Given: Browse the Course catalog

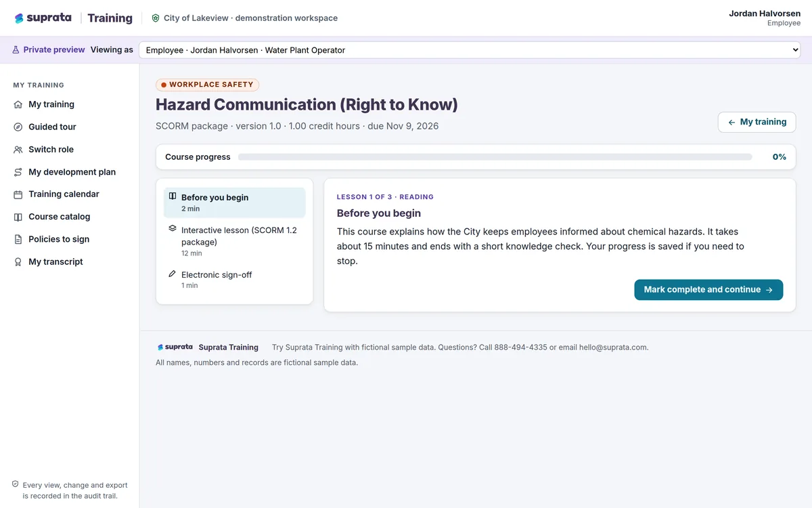Looking at the screenshot, I should (x=70, y=217).
